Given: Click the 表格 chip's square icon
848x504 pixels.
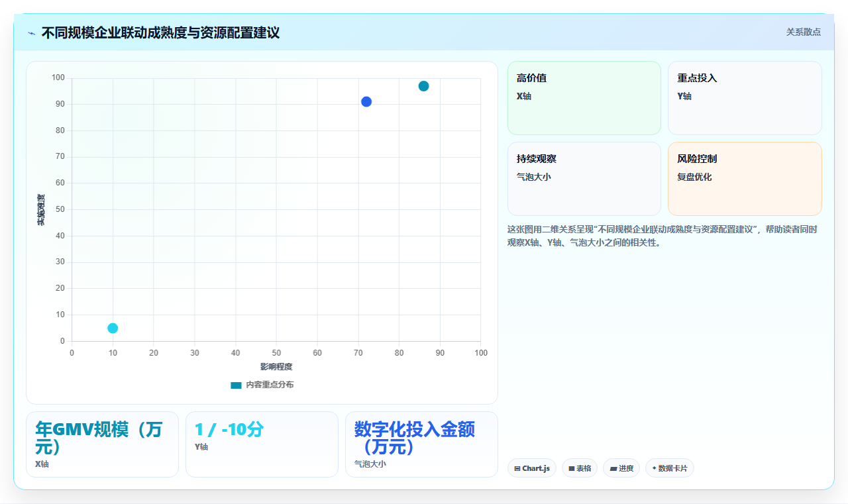Looking at the screenshot, I should [x=572, y=469].
